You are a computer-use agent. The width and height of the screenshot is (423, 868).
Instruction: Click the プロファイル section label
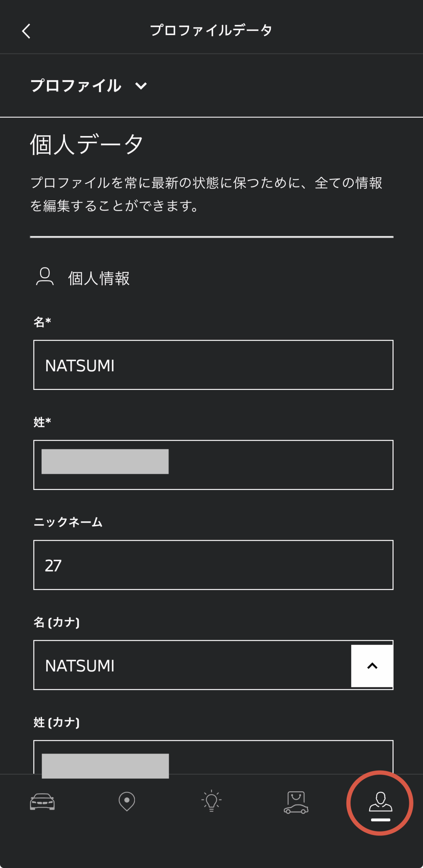[76, 85]
